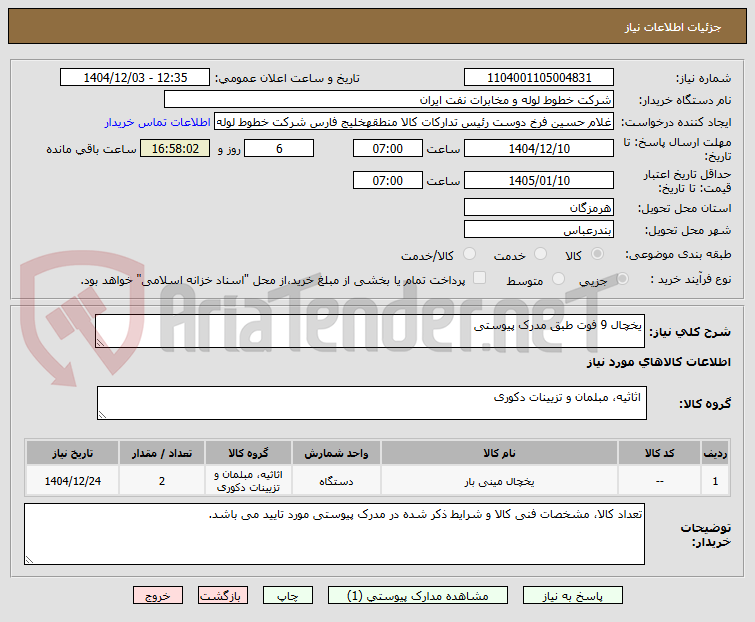Screen dimensions: 755x622
Task: Click the request creator name field
Action: point(414,122)
